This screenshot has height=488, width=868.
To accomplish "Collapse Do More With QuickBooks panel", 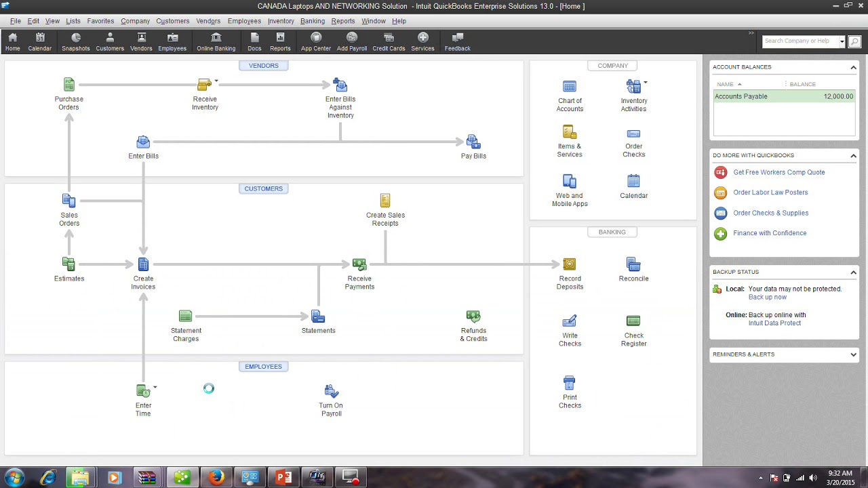I will (x=853, y=156).
